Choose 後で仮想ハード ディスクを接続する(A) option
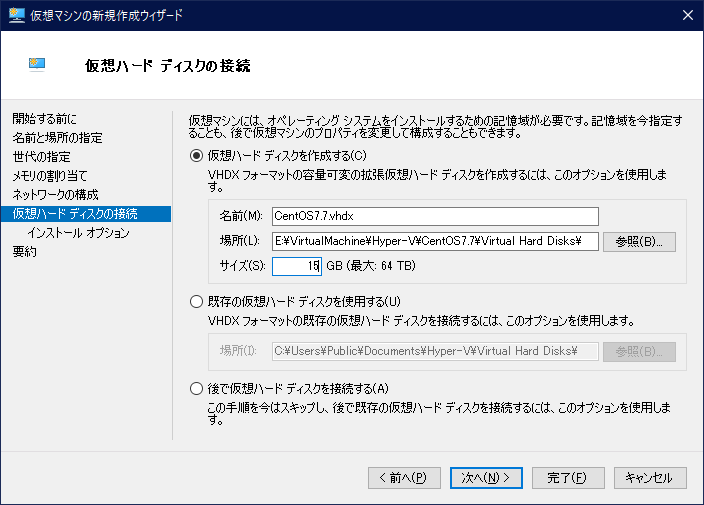Image resolution: width=704 pixels, height=505 pixels. tap(196, 388)
